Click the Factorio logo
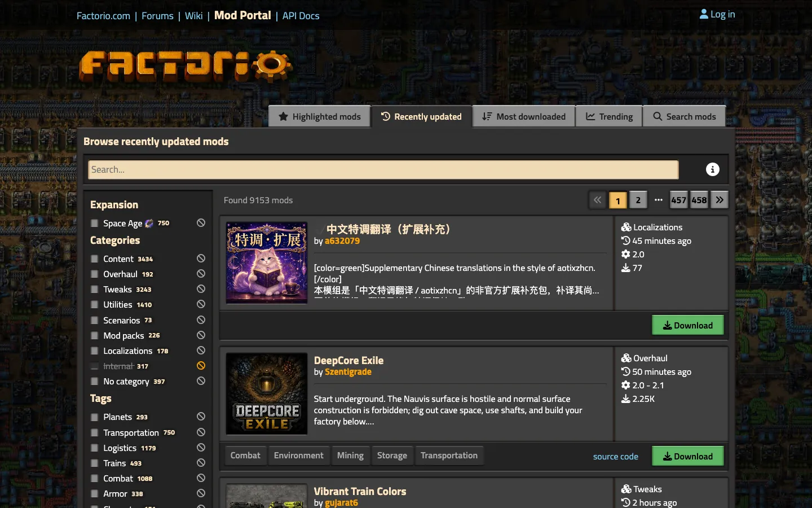 186,66
